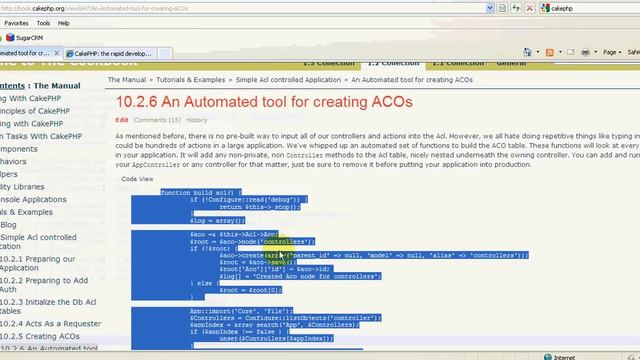Image resolution: width=640 pixels, height=360 pixels.
Task: Open 10.2.5 Creating ACOs
Action: pos(40,336)
